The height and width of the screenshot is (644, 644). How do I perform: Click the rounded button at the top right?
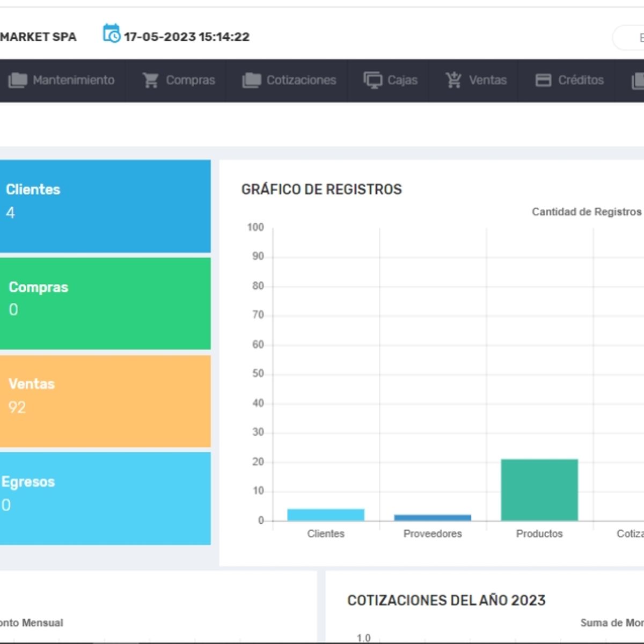[x=633, y=38]
